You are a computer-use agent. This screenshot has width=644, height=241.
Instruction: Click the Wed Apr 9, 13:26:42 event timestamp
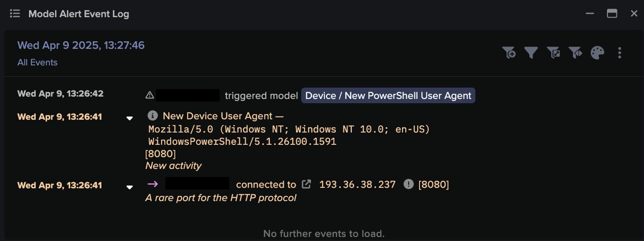pos(60,93)
